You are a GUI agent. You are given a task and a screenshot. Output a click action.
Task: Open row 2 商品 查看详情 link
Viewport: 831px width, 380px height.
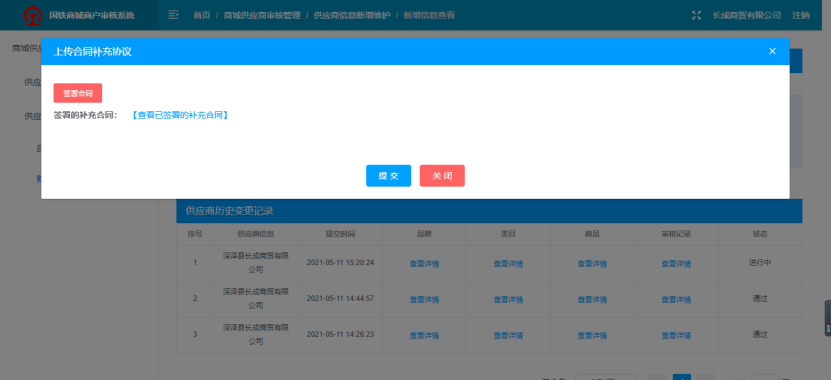tap(592, 300)
